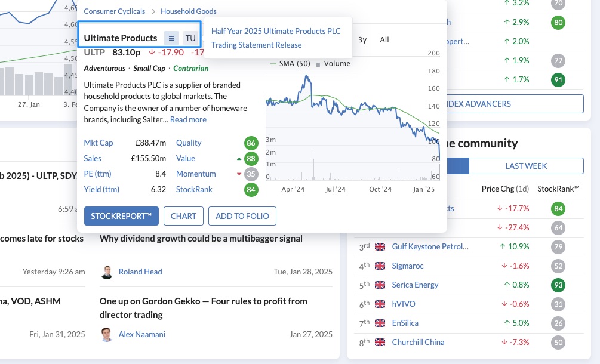Screen dimensions: 600x364
Task: Click the red down arrow beside Momentum
Action: click(x=239, y=174)
